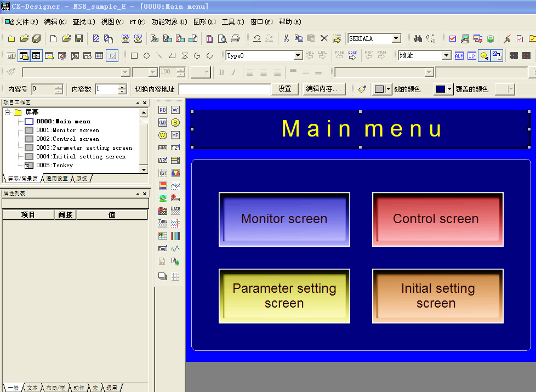Expand the Type0 combo box

pos(298,55)
